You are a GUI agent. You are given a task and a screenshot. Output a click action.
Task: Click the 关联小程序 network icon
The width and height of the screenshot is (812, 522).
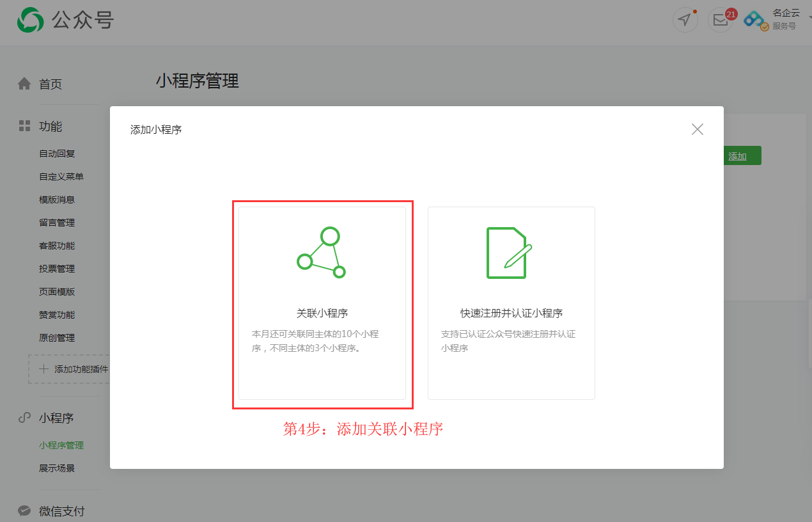[322, 253]
